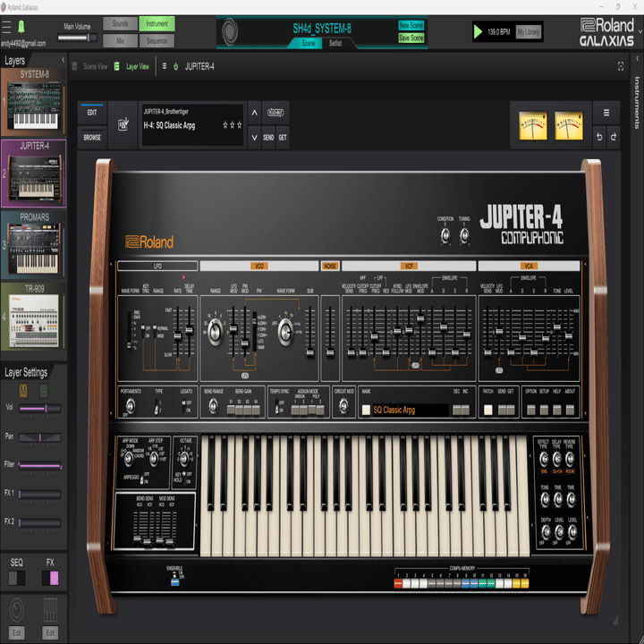Click the green Layer View icon
The width and height of the screenshot is (644, 644).
116,66
